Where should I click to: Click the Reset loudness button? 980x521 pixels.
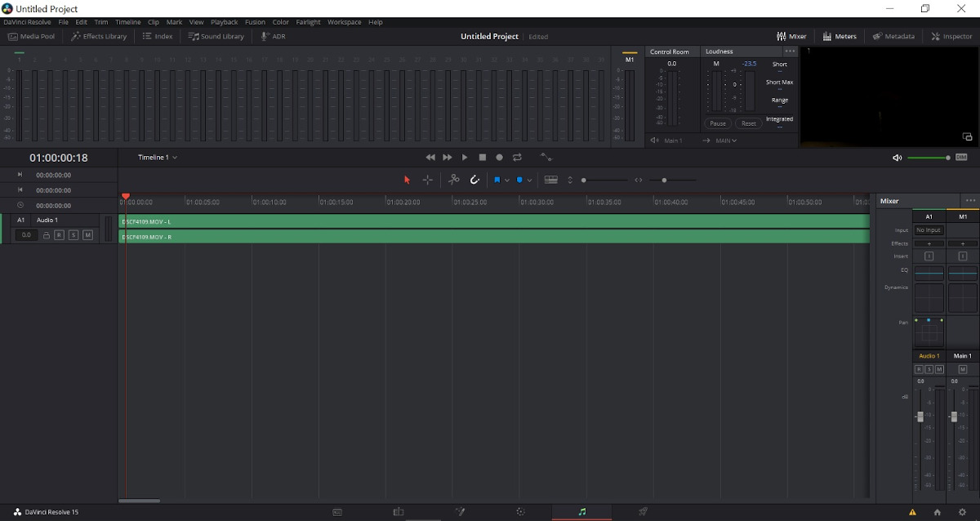click(x=749, y=123)
